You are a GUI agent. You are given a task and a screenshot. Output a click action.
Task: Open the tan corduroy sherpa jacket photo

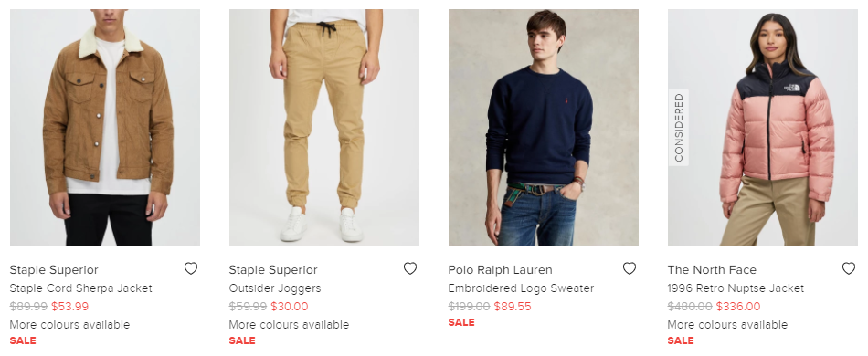(105, 128)
